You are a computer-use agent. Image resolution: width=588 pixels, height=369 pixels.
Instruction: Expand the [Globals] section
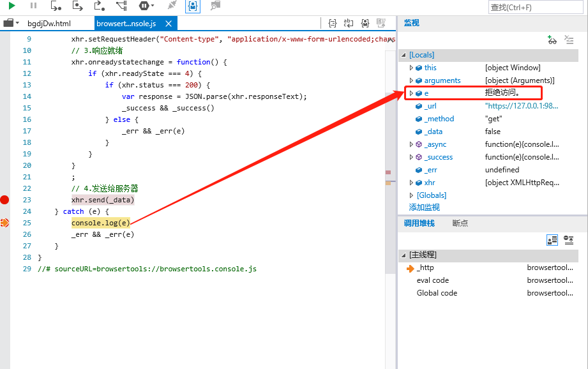point(411,195)
